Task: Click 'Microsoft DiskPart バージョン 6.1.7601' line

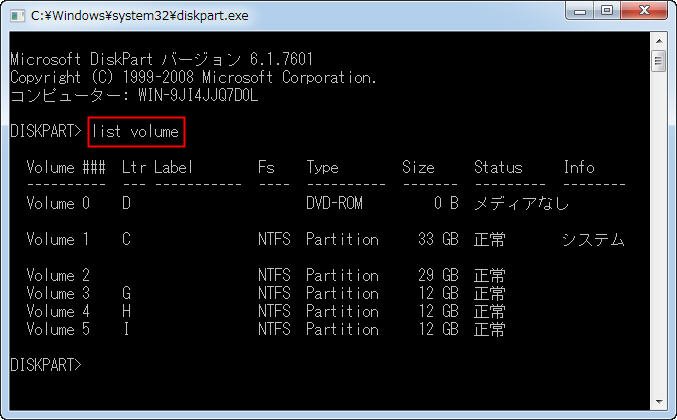Action: 161,59
